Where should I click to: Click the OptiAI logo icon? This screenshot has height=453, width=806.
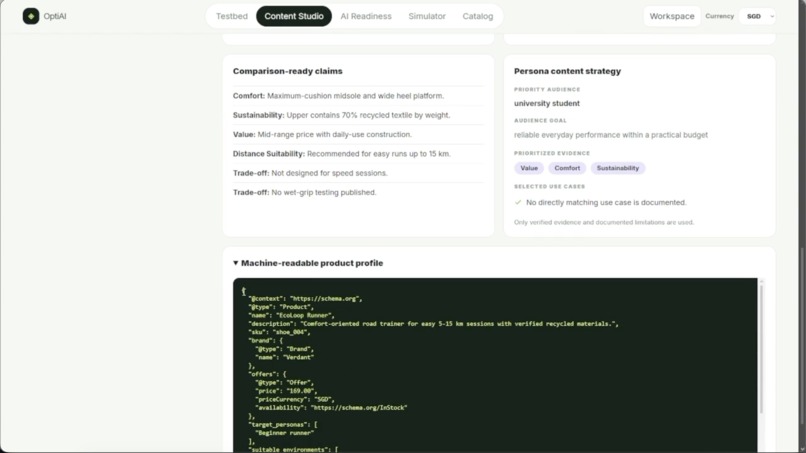click(31, 16)
